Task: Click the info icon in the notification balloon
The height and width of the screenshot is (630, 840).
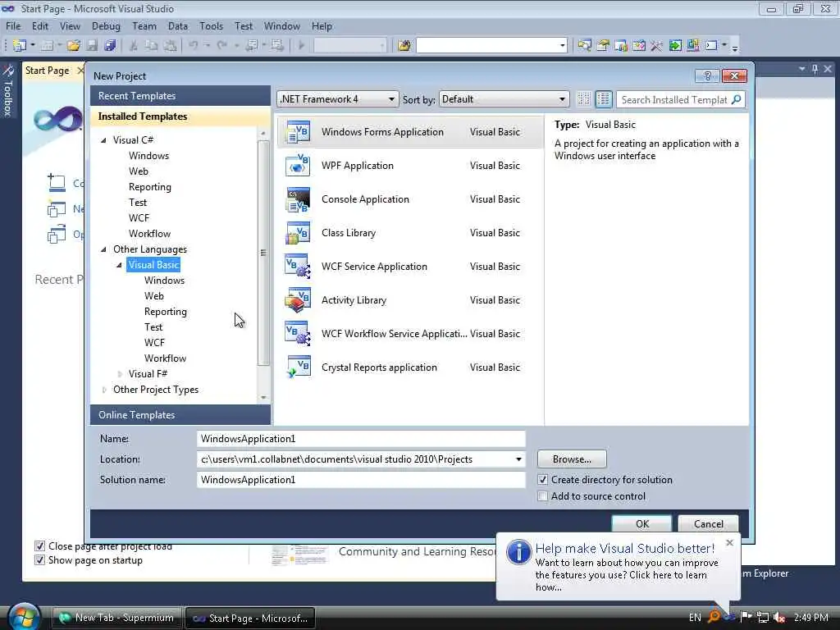Action: 518,552
